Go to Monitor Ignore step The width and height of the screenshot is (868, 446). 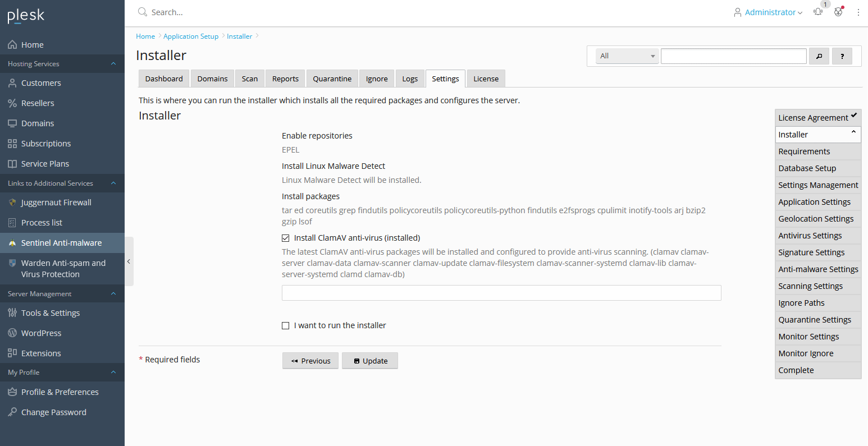pyautogui.click(x=818, y=353)
